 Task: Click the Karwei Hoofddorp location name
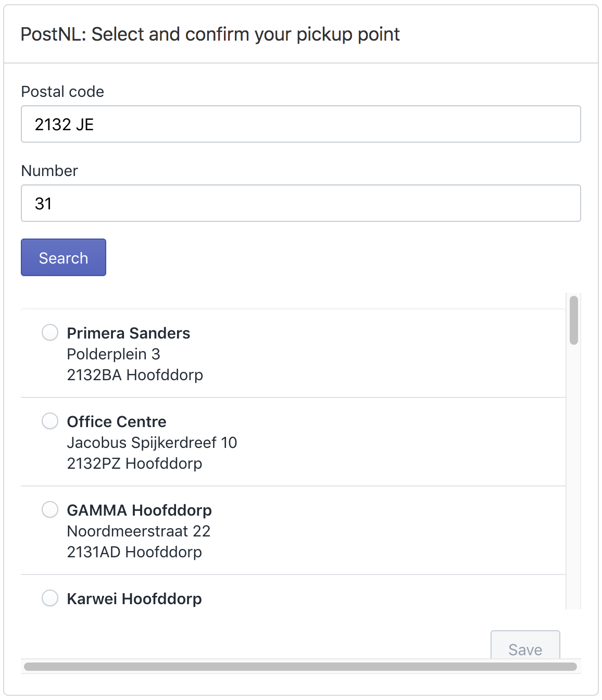click(134, 599)
